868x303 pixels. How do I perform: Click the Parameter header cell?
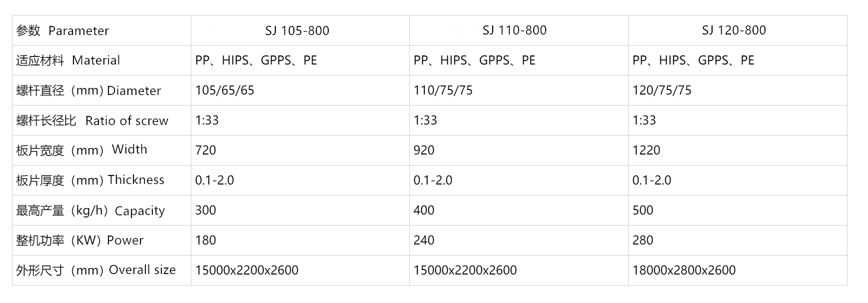(62, 30)
